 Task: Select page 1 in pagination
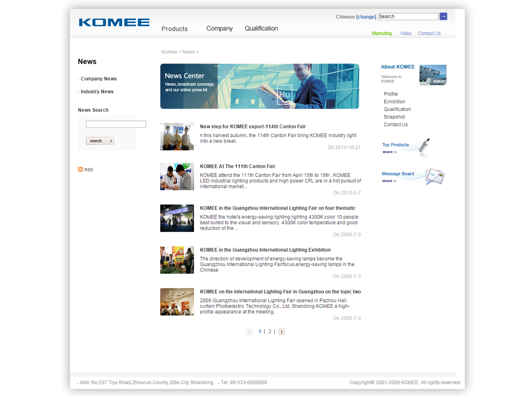(260, 332)
